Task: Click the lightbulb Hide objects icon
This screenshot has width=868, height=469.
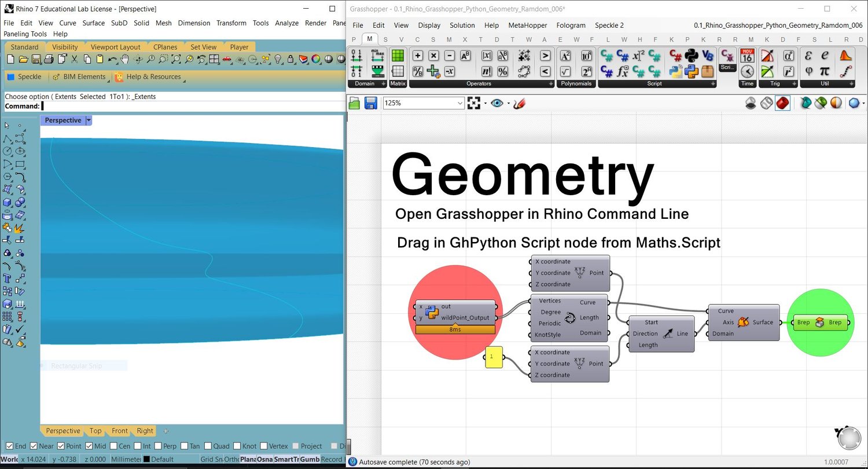Action: pyautogui.click(x=278, y=60)
